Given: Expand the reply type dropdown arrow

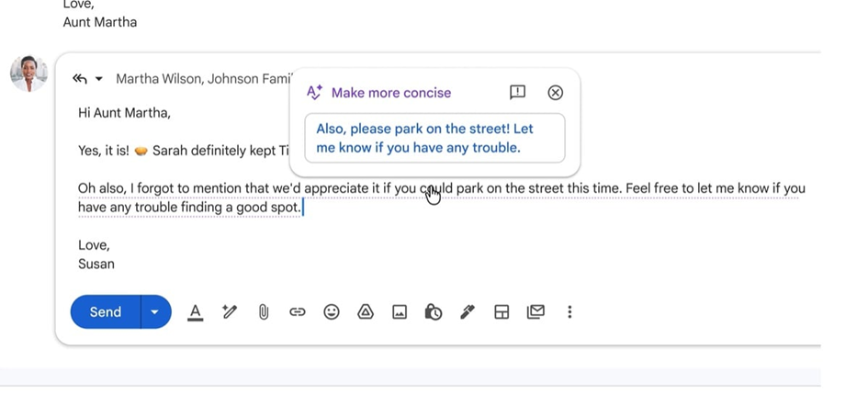Looking at the screenshot, I should coord(99,79).
